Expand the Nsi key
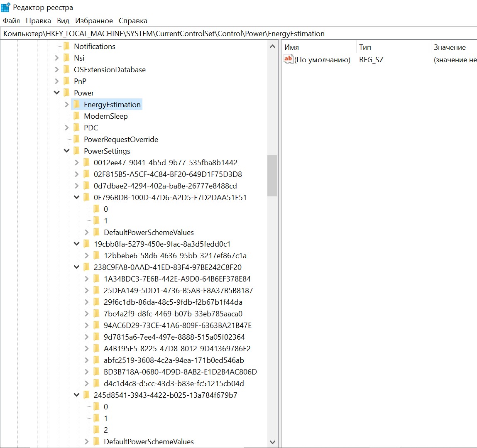Viewport: 477px width, 448px height. 56,58
